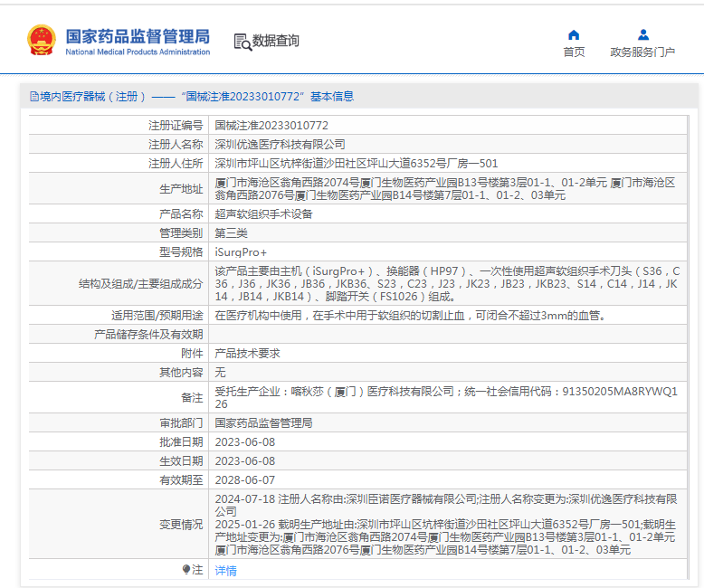Select 深圳优逸医疗科技有限公司 registrant name

[x=280, y=145]
